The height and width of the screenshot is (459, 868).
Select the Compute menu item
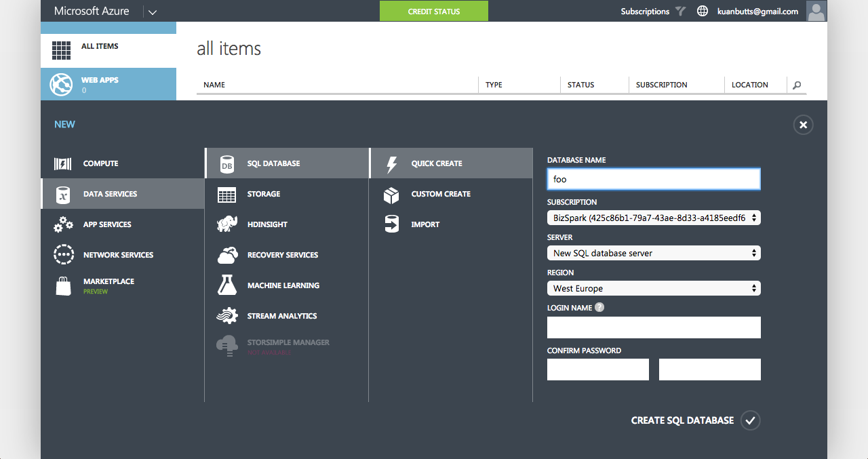pos(122,163)
